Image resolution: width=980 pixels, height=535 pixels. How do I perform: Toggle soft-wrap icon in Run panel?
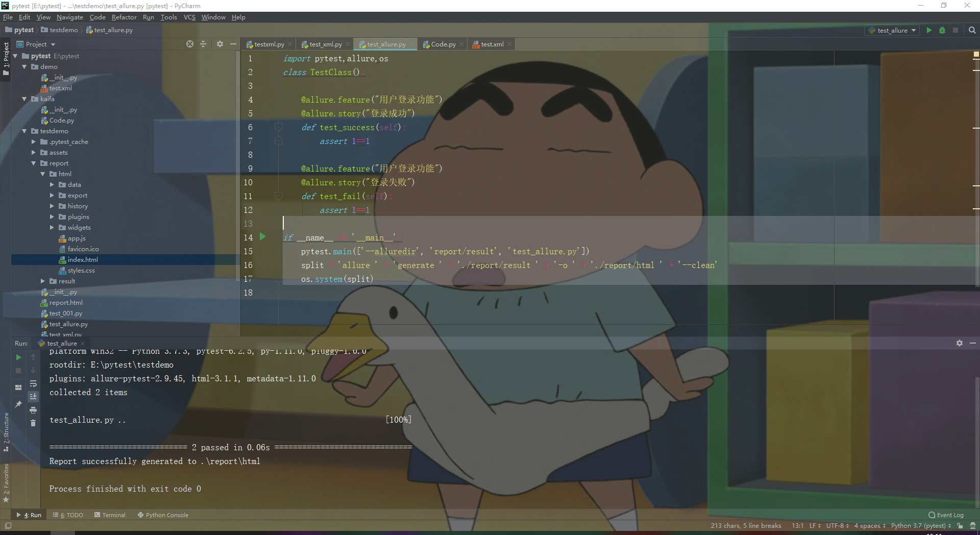click(33, 383)
